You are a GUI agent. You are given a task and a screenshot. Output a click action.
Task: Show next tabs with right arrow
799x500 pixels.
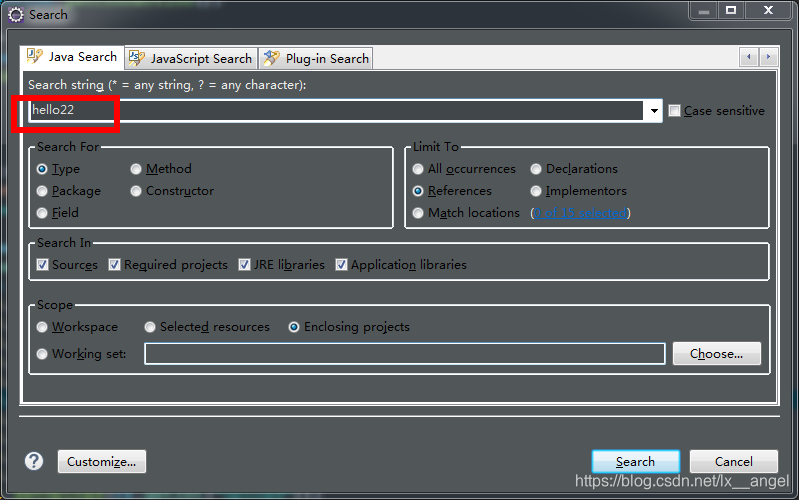[x=768, y=57]
